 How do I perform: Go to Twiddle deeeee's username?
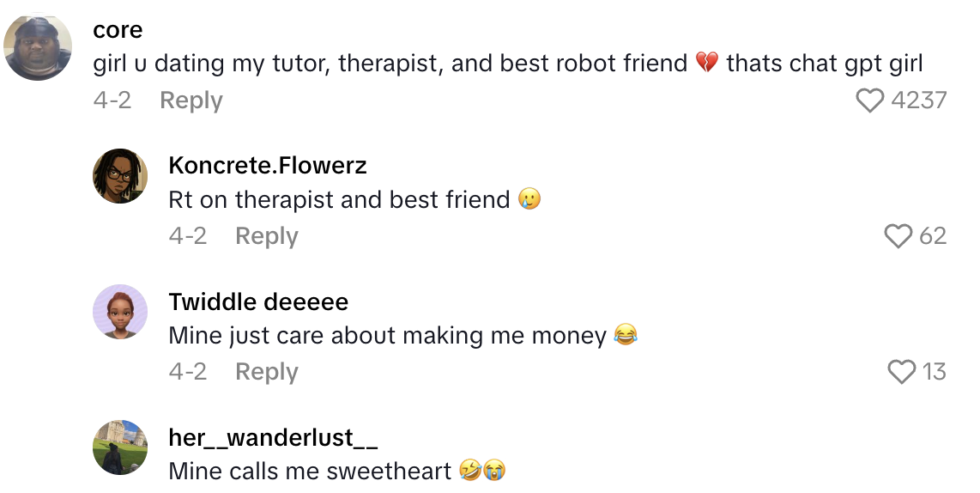tap(258, 301)
